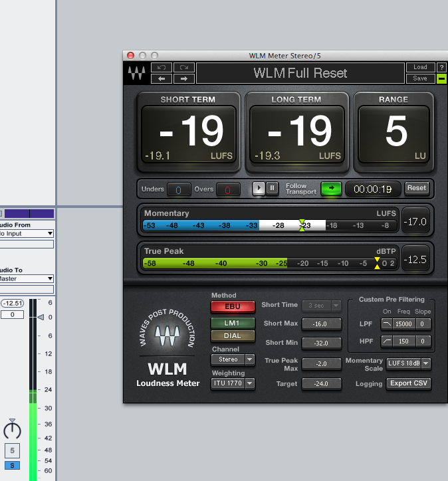
Task: Click the Export CSV logging button
Action: [408, 383]
